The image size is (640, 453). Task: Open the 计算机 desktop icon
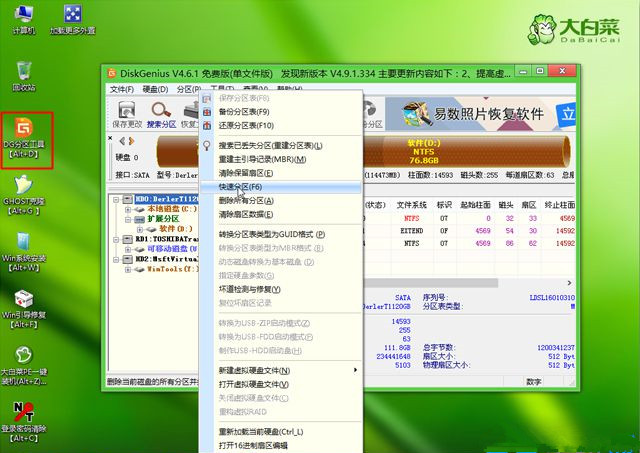[x=24, y=17]
